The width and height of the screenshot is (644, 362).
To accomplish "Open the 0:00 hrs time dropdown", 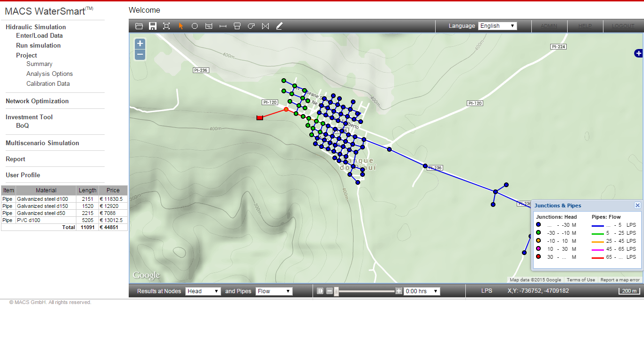I will click(x=421, y=291).
